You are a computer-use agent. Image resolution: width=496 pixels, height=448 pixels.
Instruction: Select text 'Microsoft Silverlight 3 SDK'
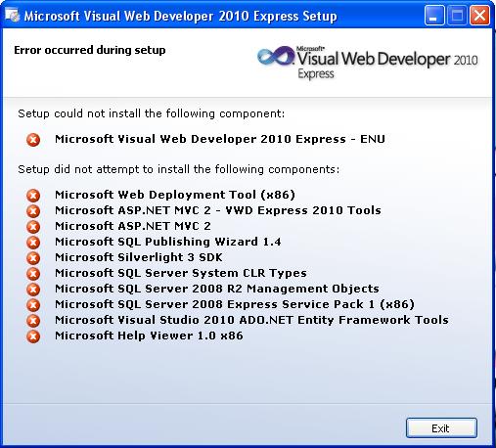[x=139, y=257]
